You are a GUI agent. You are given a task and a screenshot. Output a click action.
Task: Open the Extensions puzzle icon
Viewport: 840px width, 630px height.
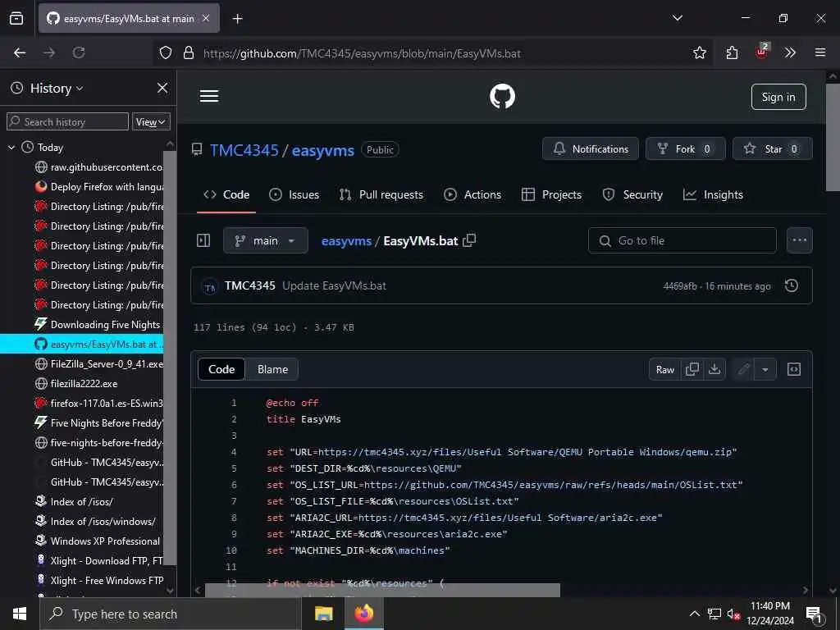tap(732, 52)
